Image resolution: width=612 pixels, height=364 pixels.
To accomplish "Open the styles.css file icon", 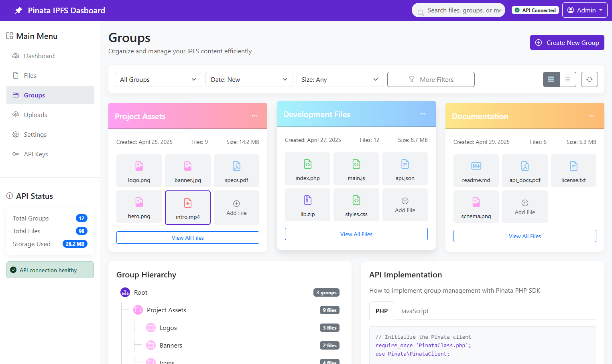I will click(356, 200).
